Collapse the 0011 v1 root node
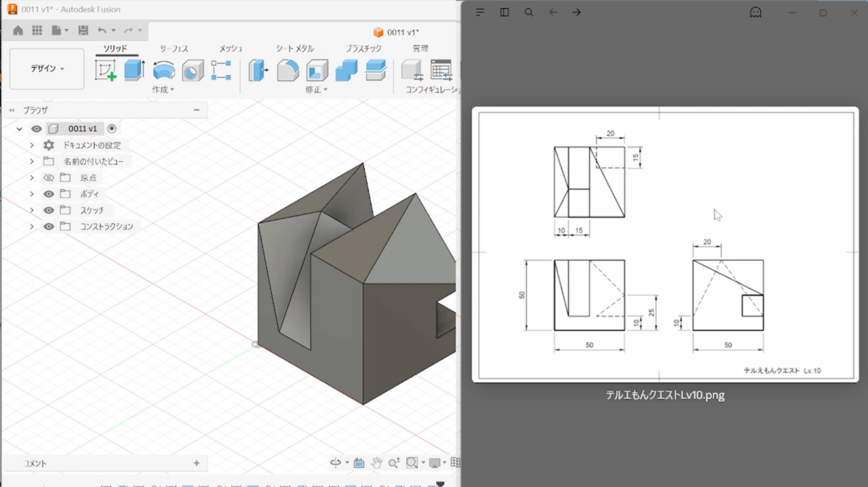Image resolution: width=868 pixels, height=487 pixels. tap(20, 129)
